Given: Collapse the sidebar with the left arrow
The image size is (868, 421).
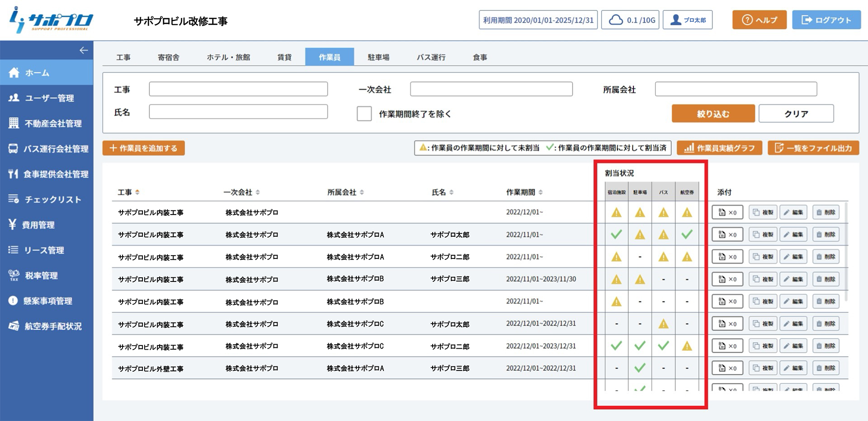Looking at the screenshot, I should click(84, 50).
